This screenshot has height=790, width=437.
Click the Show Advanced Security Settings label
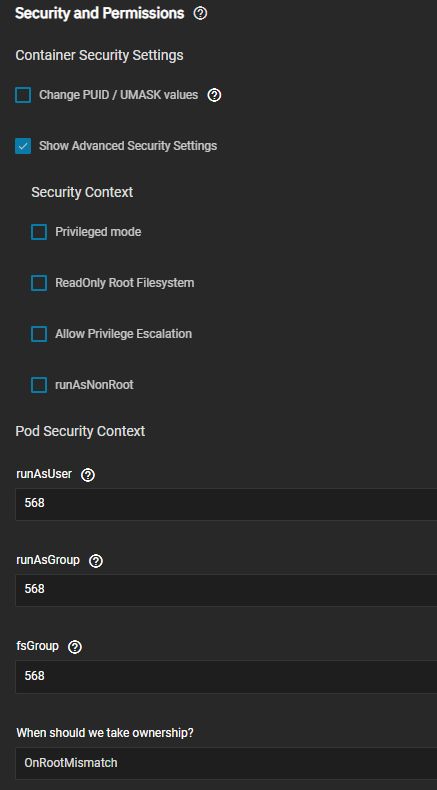128,146
